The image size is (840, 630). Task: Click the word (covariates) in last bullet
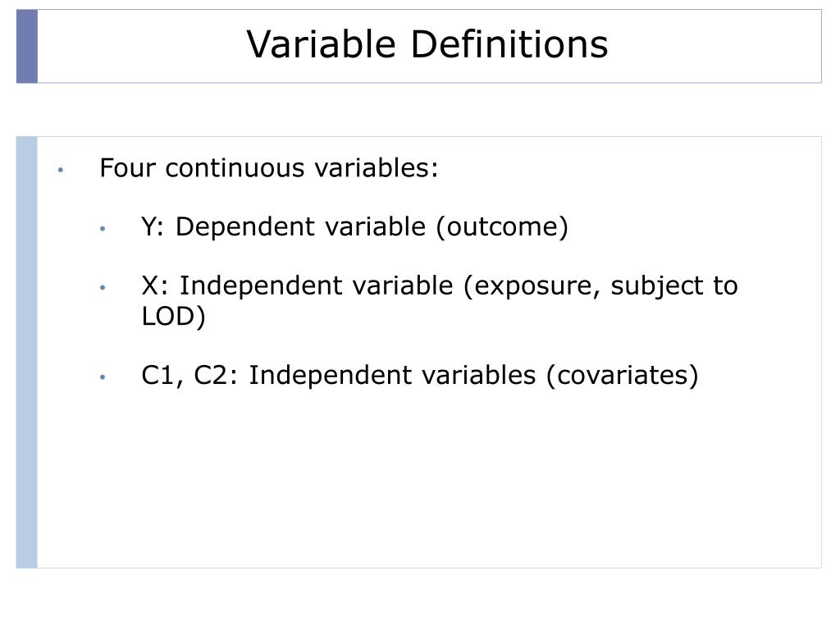623,376
